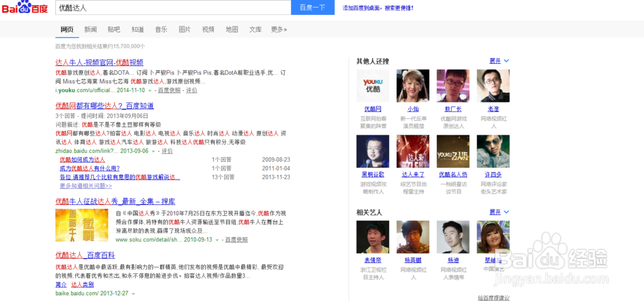The width and height of the screenshot is (644, 301).
Task: Switch to the 音乐 tab
Action: [161, 29]
